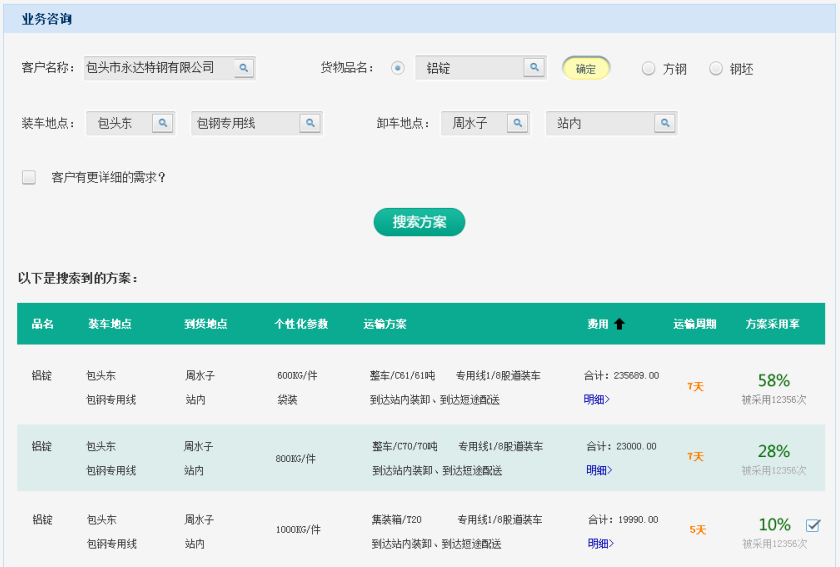
Task: Click the 方案采用率 column header
Action: [x=772, y=324]
